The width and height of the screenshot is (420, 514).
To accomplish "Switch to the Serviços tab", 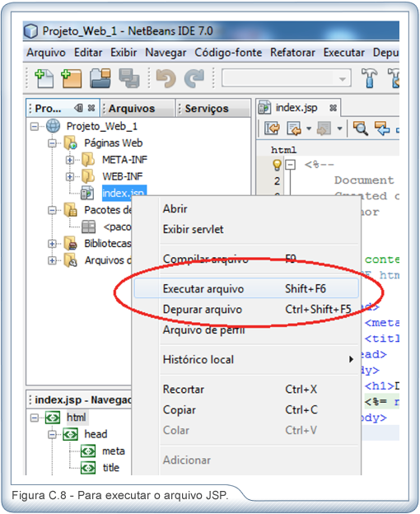I will [x=213, y=108].
